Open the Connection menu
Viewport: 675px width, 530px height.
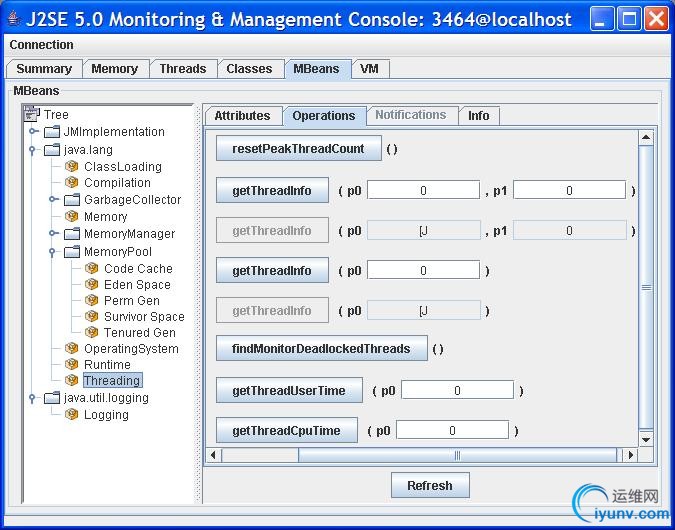[41, 45]
